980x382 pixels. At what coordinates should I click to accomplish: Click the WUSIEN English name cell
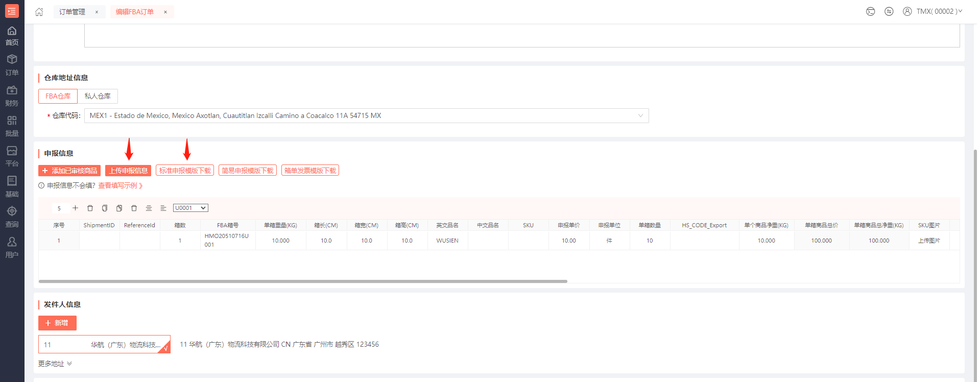447,241
